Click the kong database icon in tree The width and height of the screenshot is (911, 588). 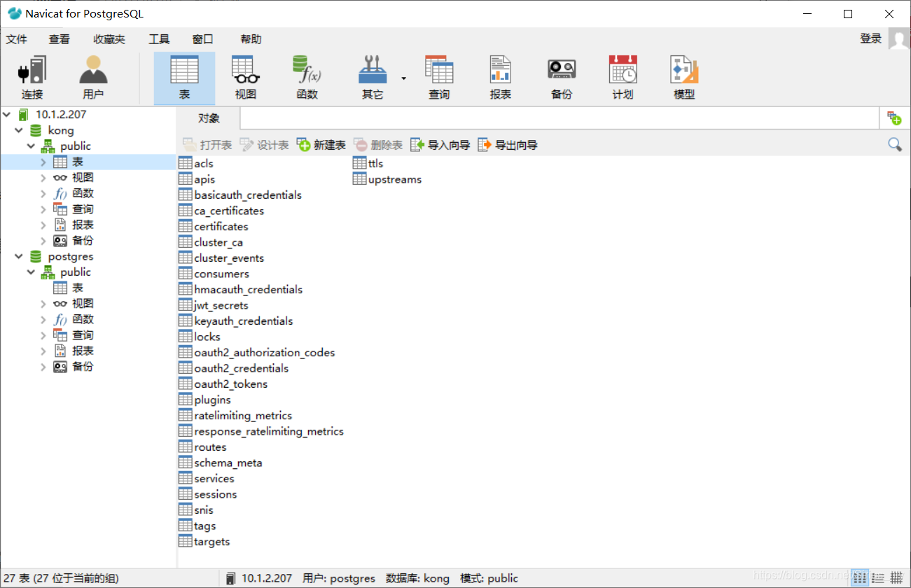click(36, 130)
